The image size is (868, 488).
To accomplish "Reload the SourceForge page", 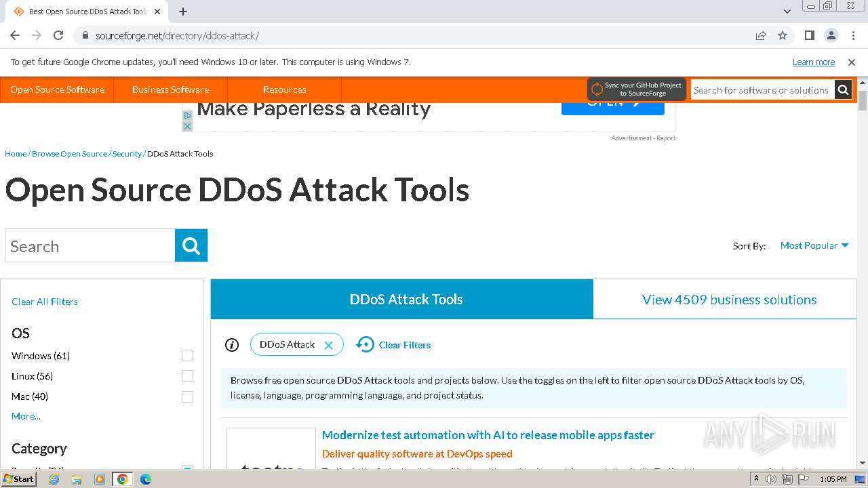I will [58, 35].
